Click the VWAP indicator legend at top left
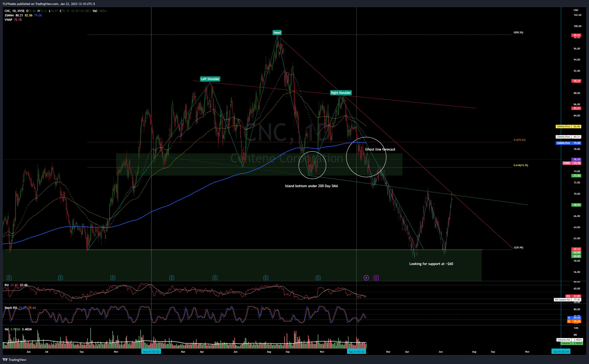 [x=8, y=20]
